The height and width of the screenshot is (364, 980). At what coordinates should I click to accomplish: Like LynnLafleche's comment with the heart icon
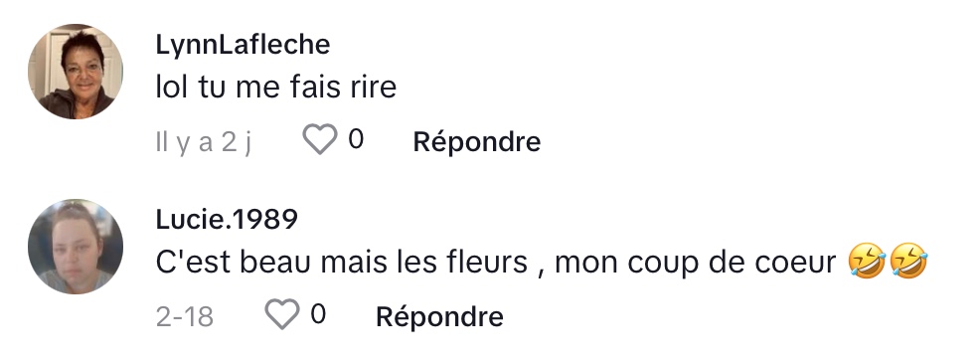pyautogui.click(x=320, y=139)
